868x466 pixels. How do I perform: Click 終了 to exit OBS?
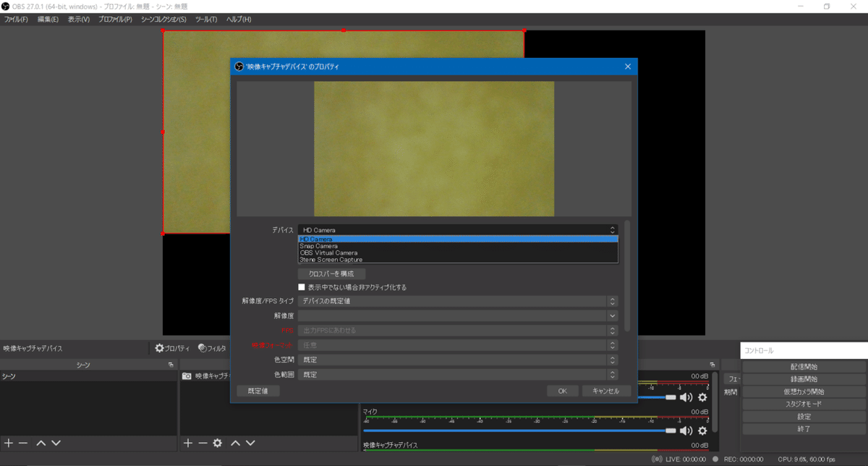[803, 429]
